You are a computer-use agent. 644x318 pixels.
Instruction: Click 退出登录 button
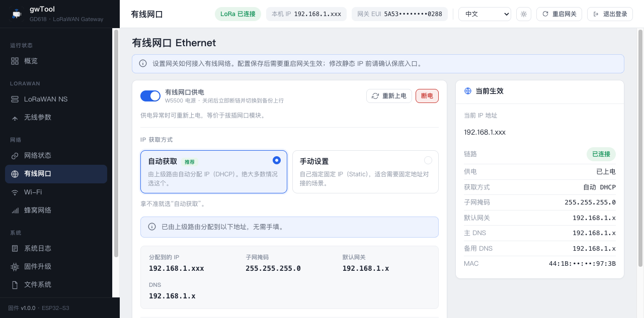pyautogui.click(x=610, y=14)
